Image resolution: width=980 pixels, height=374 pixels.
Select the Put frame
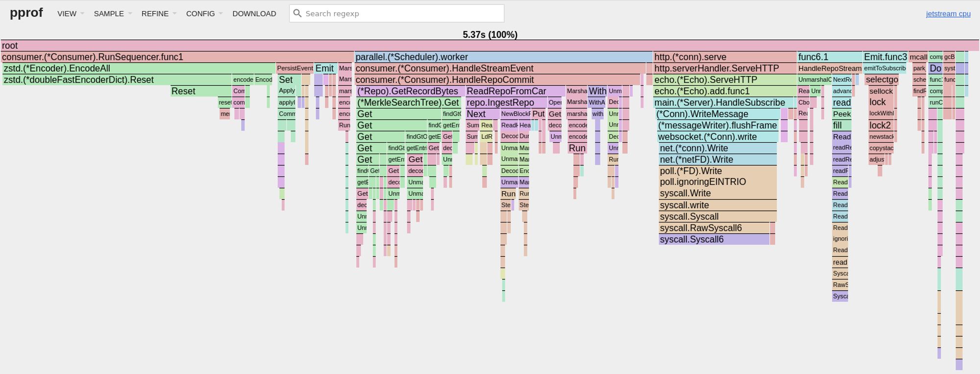[x=539, y=114]
